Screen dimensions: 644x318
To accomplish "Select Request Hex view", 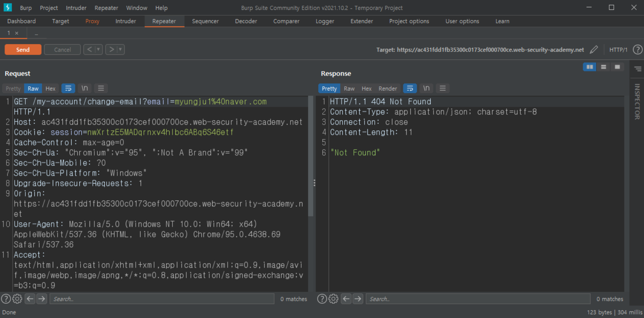I will point(50,88).
